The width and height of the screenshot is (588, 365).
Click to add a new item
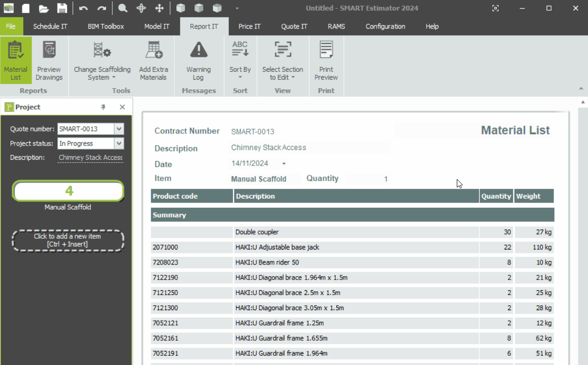click(x=68, y=240)
